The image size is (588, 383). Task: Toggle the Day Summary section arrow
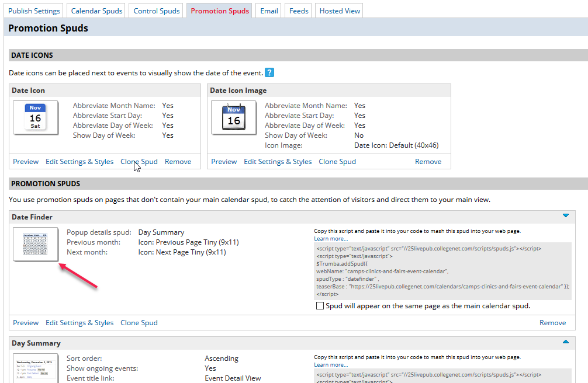[x=566, y=342]
